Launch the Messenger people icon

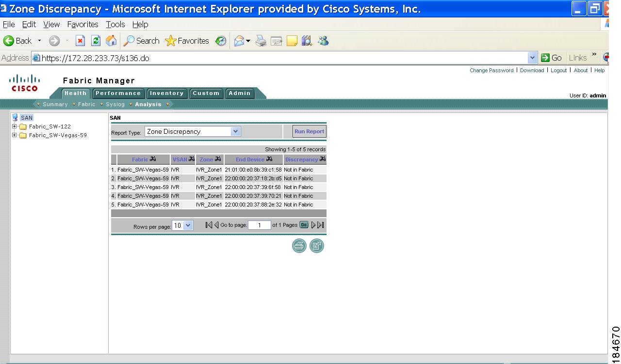[323, 41]
